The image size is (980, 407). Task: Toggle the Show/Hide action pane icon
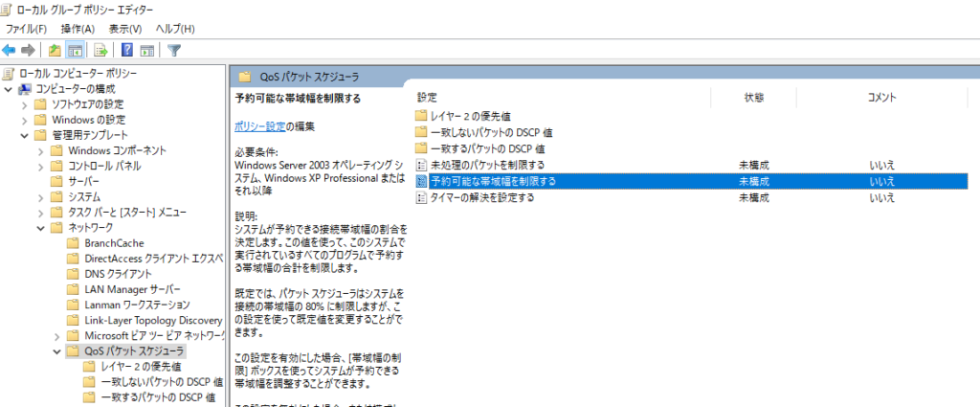[x=146, y=50]
